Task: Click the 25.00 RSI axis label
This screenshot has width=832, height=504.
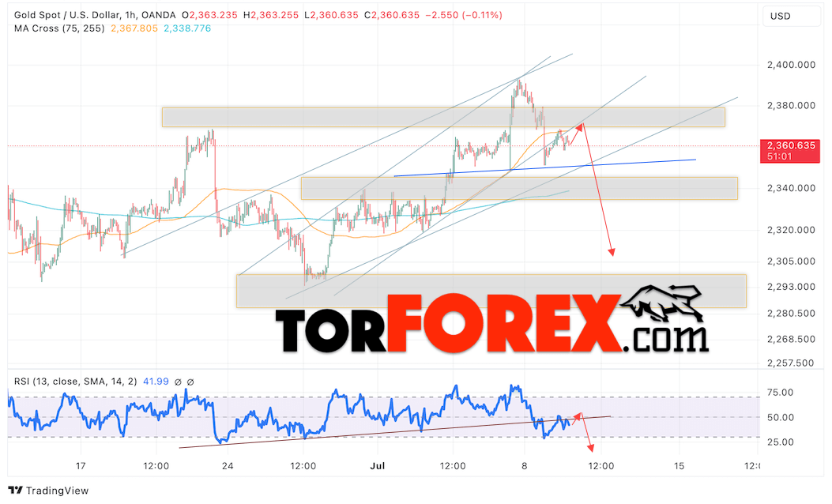Action: (781, 442)
